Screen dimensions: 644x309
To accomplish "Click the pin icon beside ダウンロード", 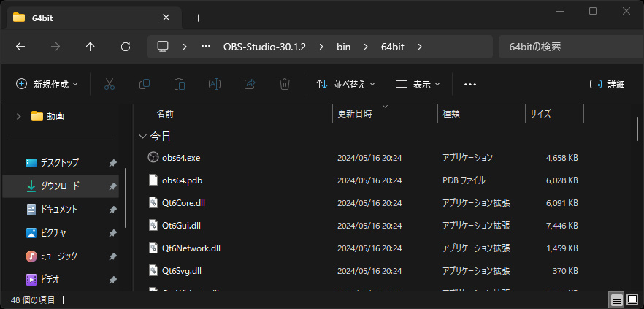I will [x=112, y=186].
